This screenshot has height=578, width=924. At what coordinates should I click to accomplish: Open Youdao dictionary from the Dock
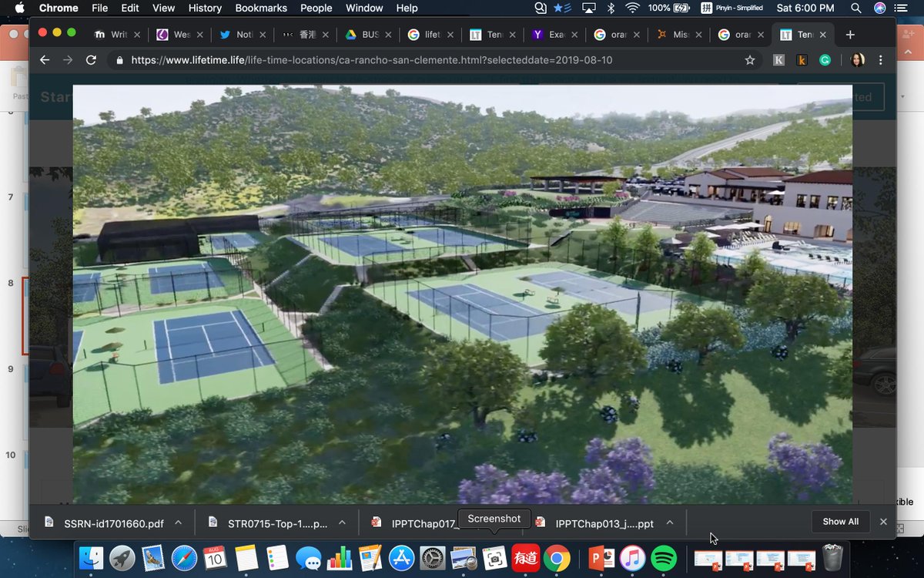click(x=526, y=558)
